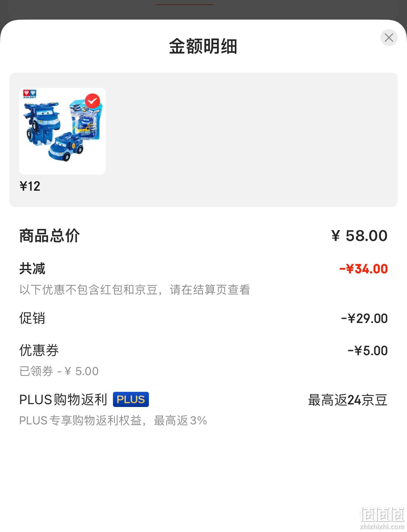Tap the PLUS专享购物返利权益 description line
The height and width of the screenshot is (532, 407).
pos(113,421)
